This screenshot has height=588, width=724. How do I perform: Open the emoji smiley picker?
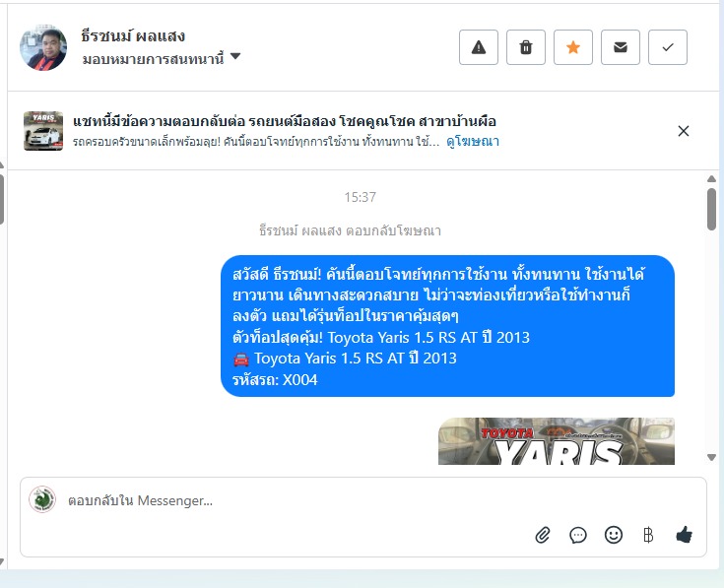click(x=613, y=535)
